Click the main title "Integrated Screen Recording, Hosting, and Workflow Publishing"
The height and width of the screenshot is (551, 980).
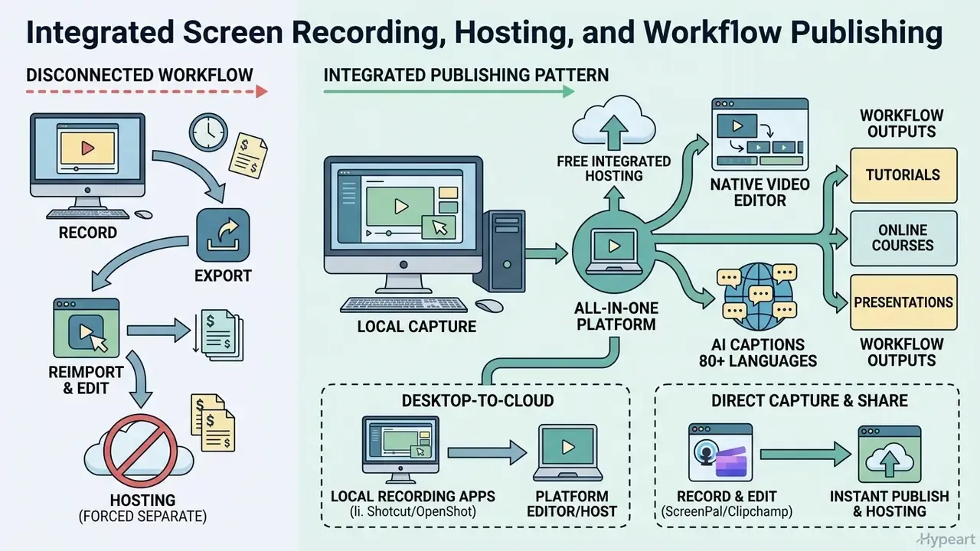[483, 32]
